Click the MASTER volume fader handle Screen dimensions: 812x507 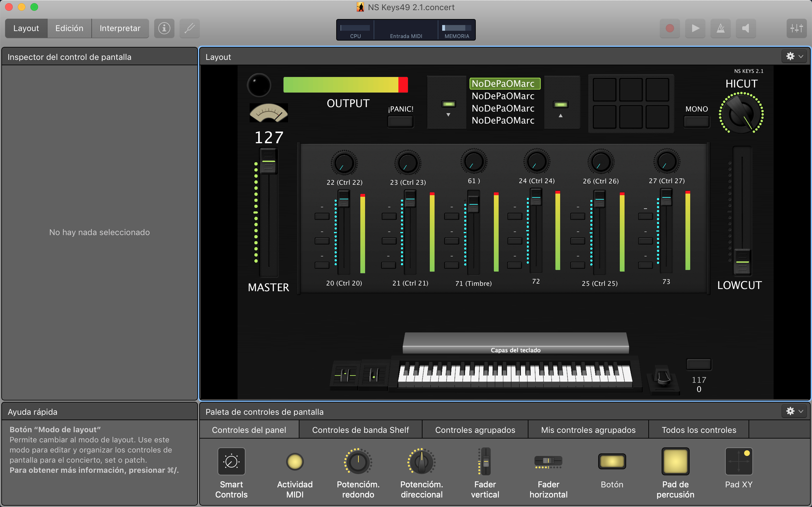pyautogui.click(x=268, y=161)
